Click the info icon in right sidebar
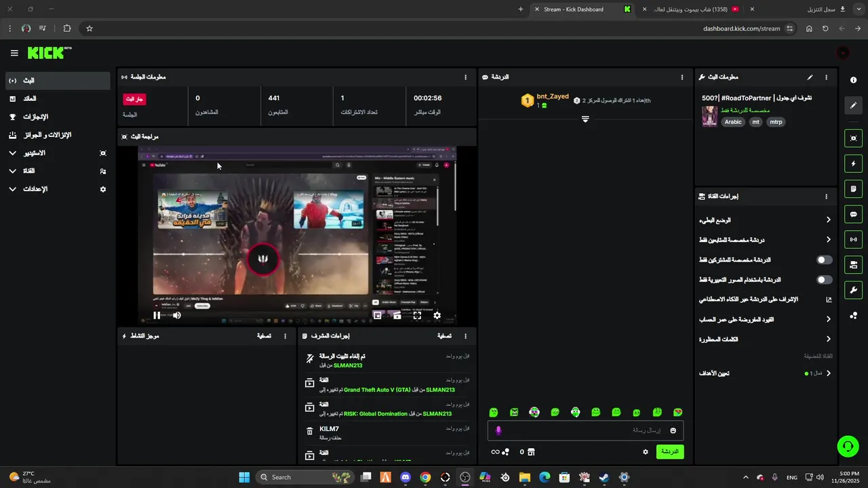Image resolution: width=868 pixels, height=488 pixels. pos(853,80)
